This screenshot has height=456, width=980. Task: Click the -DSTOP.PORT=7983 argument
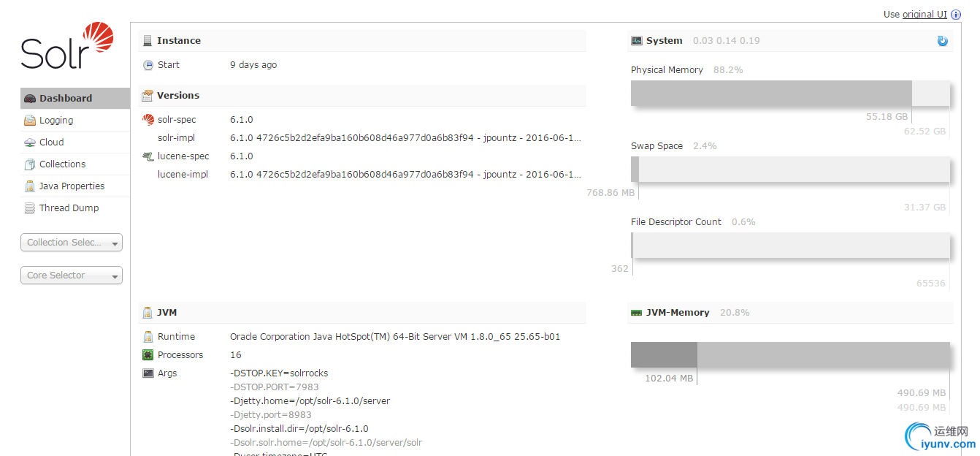(x=275, y=387)
